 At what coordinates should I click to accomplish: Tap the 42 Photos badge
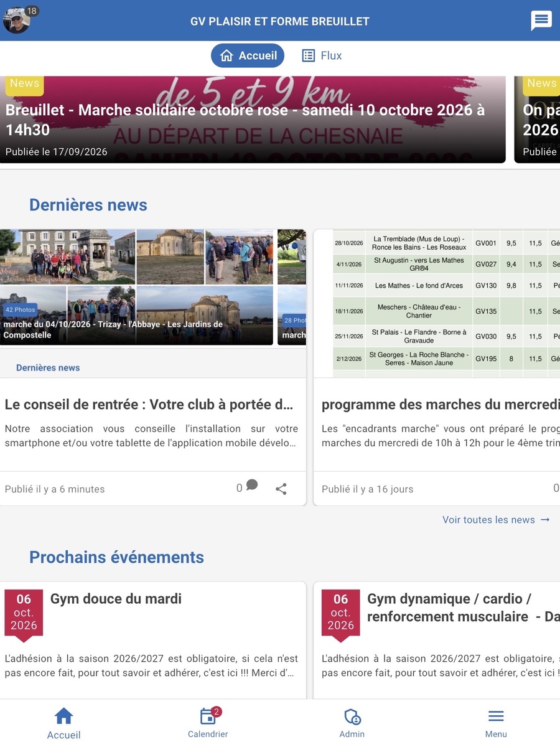click(x=21, y=309)
